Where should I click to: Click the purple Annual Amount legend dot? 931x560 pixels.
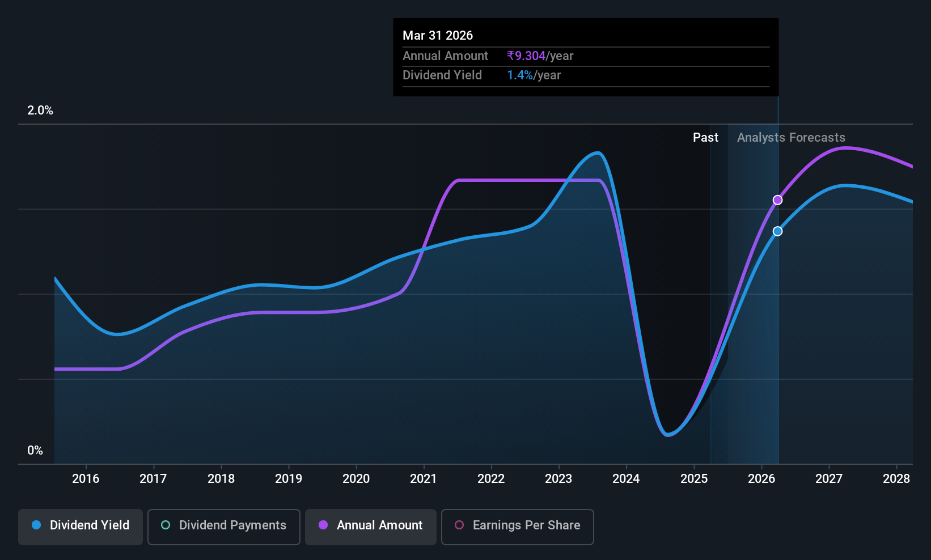coord(323,525)
